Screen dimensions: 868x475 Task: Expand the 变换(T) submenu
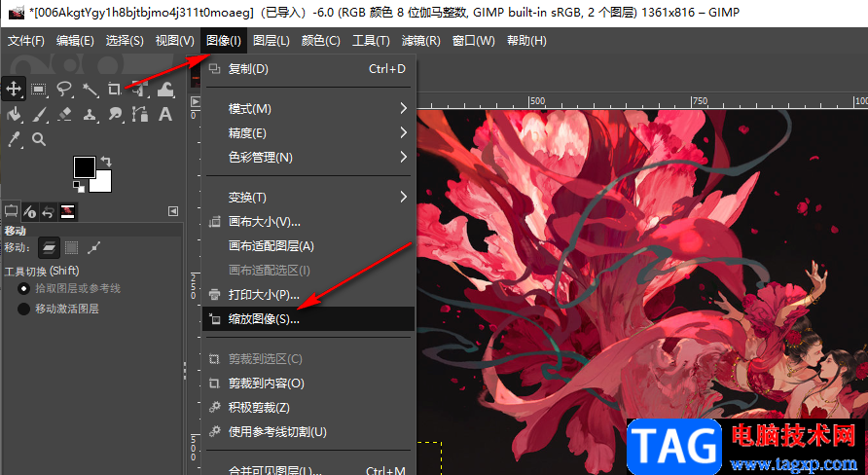point(308,197)
